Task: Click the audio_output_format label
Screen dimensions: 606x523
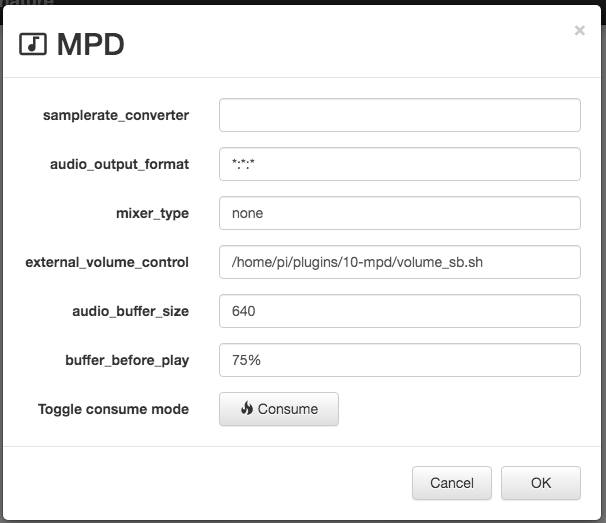Action: pos(119,164)
